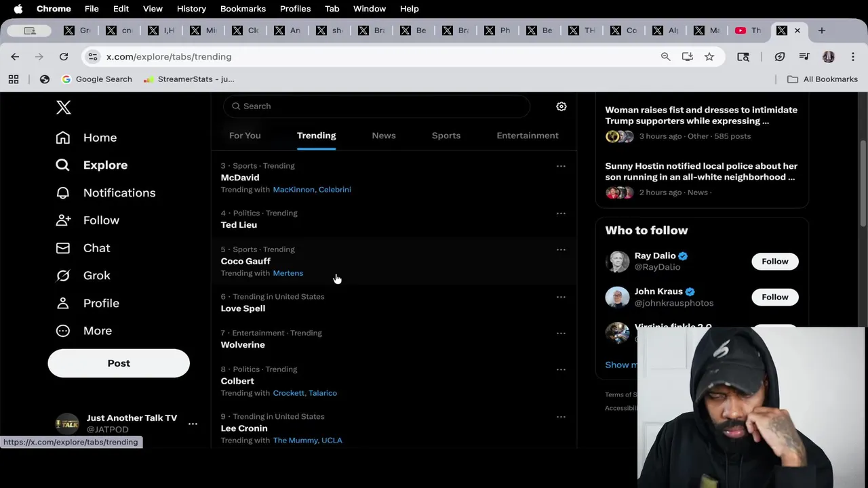Go to Explore in sidebar
868x488 pixels.
[x=92, y=165]
